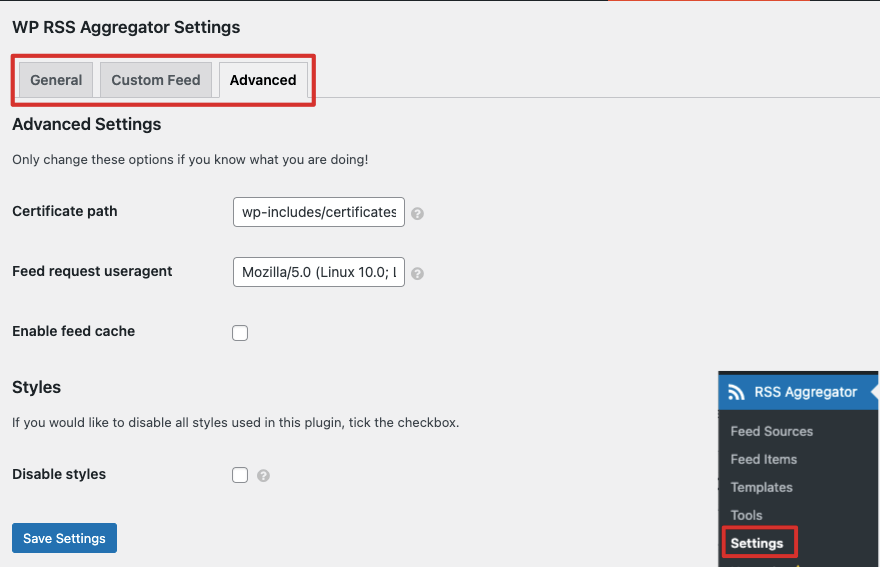Click the Enable feed cache label
Viewport: 880px width, 567px height.
pos(74,331)
